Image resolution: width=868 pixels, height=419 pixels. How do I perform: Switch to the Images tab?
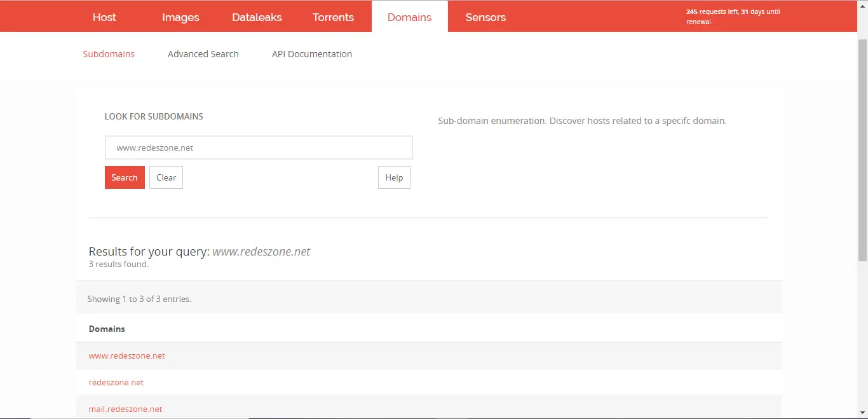(180, 17)
